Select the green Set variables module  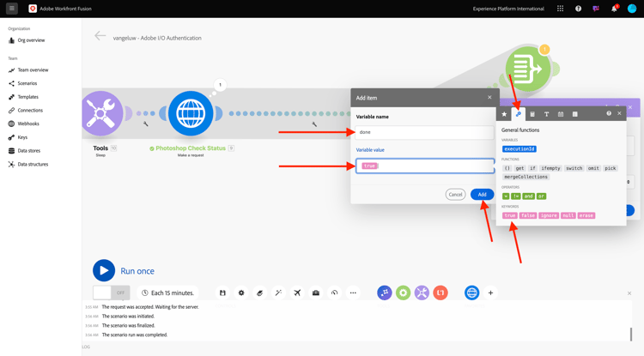pos(528,69)
